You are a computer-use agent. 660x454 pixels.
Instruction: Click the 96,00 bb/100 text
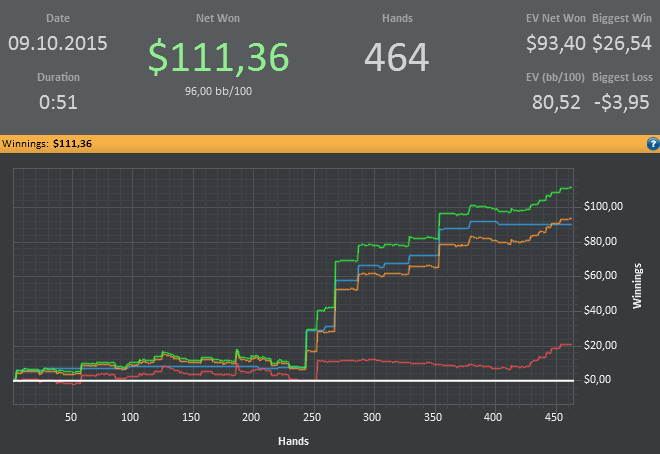coord(218,91)
